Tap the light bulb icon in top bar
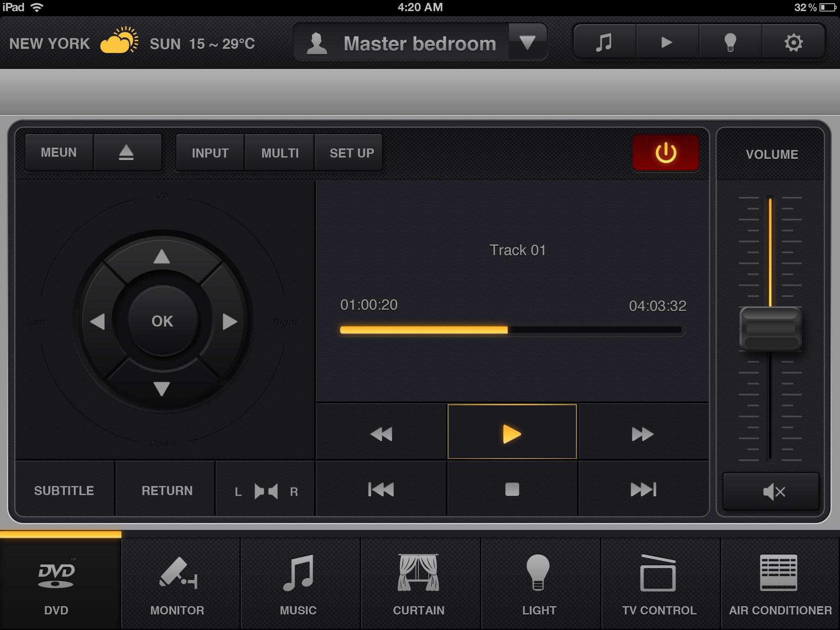This screenshot has width=840, height=630. point(730,43)
